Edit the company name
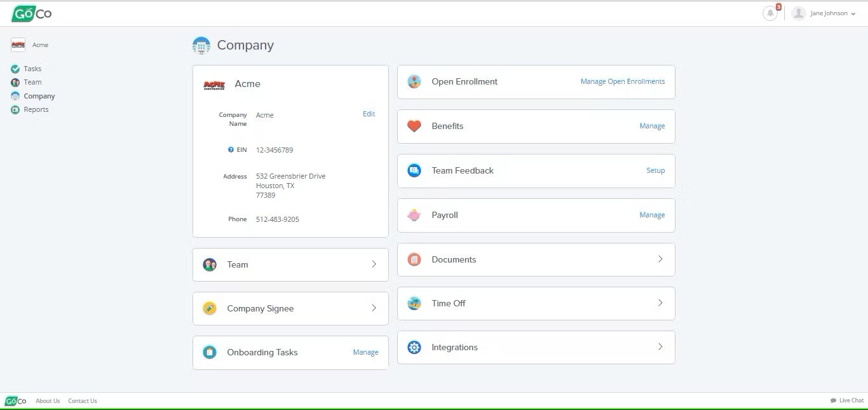 point(369,114)
